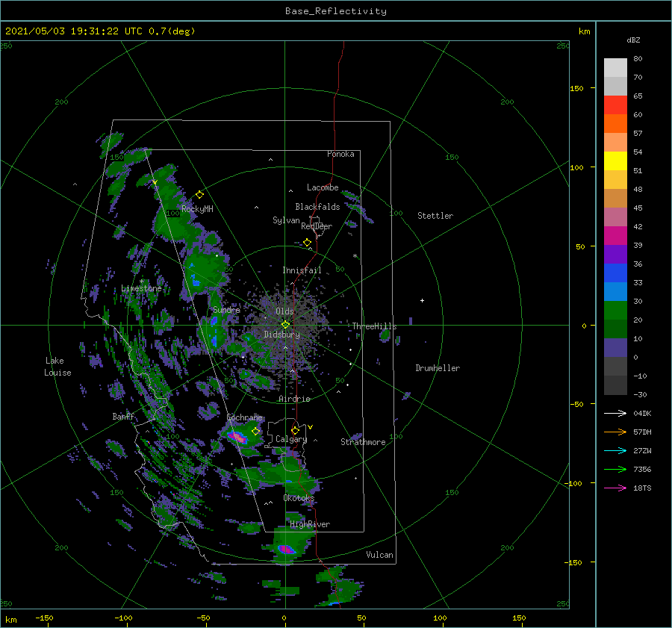
Task: Click the cyan 27ZW arrow icon
Action: 615,451
